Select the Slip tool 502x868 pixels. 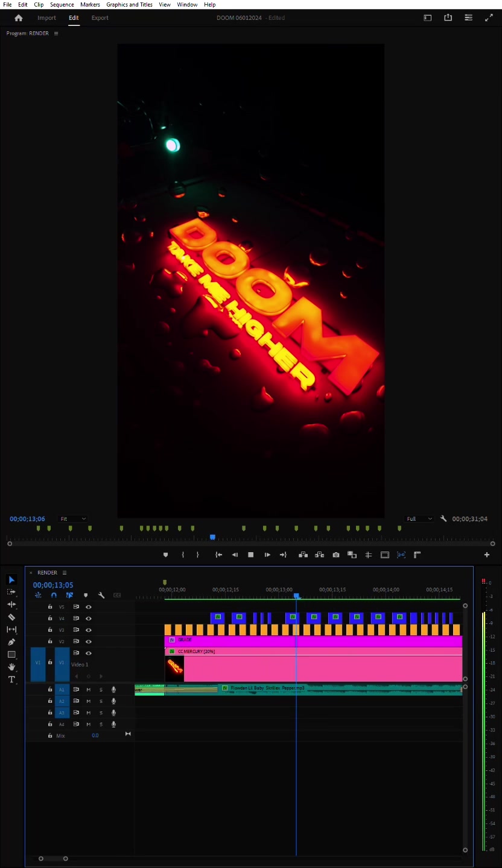tap(11, 629)
